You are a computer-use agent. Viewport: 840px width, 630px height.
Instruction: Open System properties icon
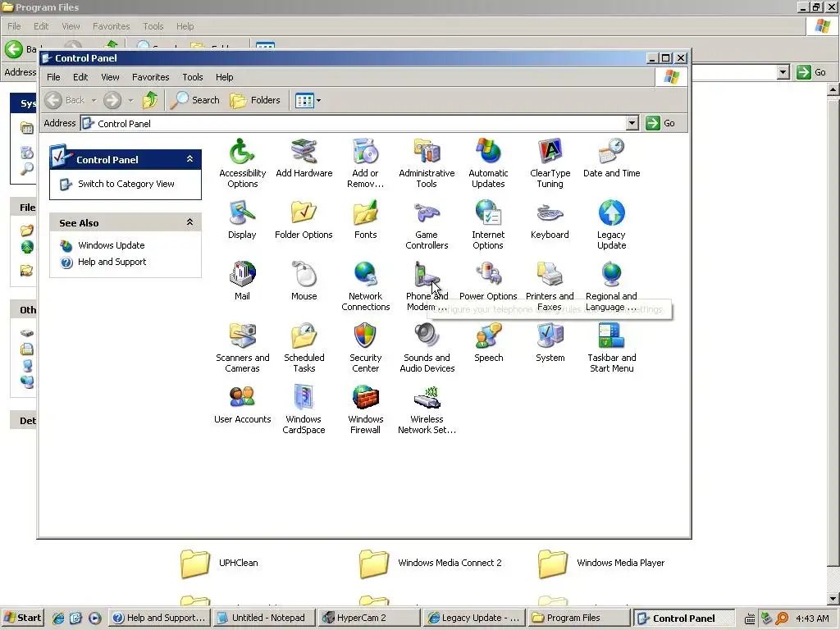point(550,336)
